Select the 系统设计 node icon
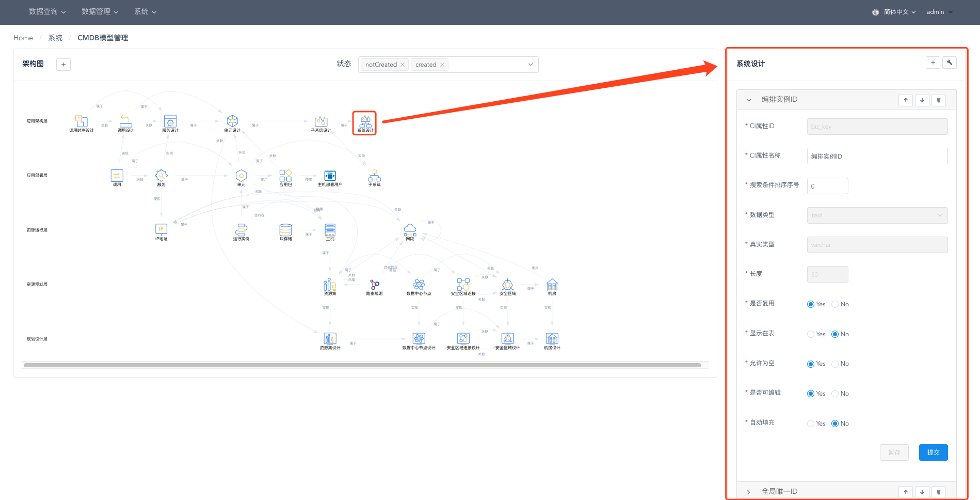 [x=365, y=121]
